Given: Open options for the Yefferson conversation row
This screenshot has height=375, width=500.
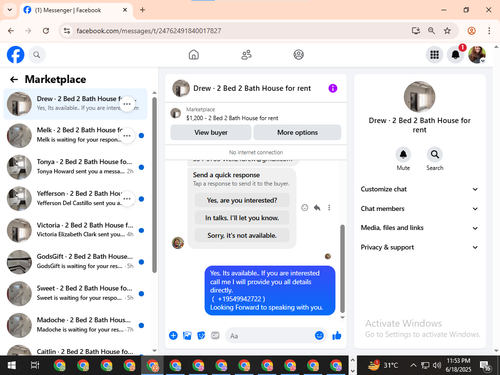Looking at the screenshot, I should [x=127, y=199].
